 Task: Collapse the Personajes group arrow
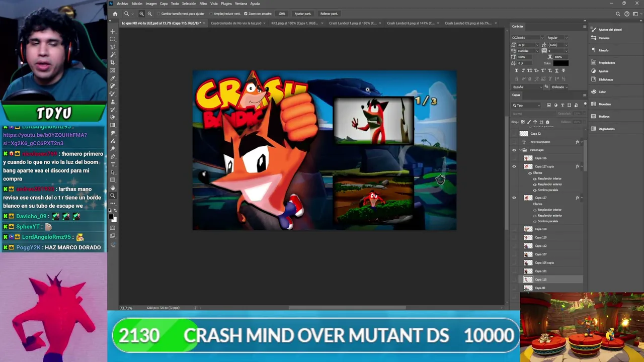[520, 150]
